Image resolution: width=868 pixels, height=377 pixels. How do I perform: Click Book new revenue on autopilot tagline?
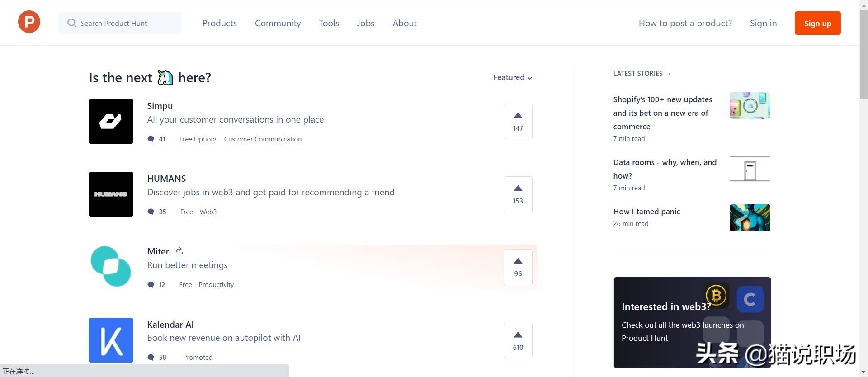(224, 338)
